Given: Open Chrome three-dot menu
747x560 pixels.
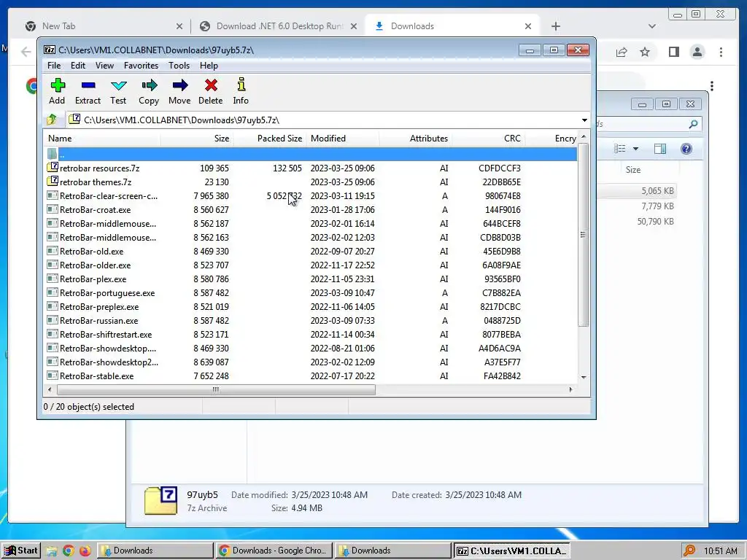Looking at the screenshot, I should (721, 52).
